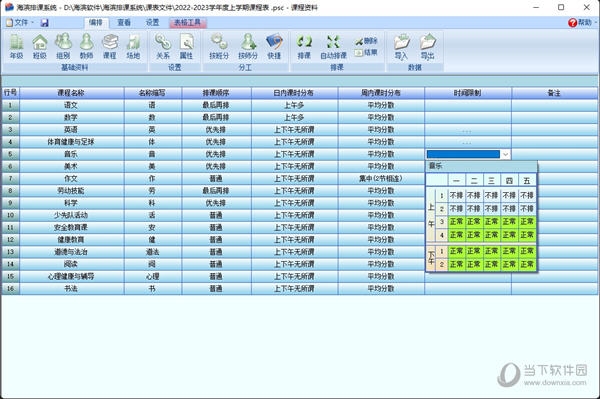Screen dimensions: 600x399
Task: Click the 排课顺序 column header
Action: click(216, 93)
